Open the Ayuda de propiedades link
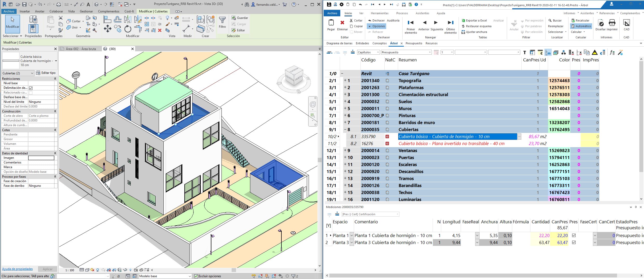Viewport: 644px width, 279px height. pyautogui.click(x=17, y=269)
